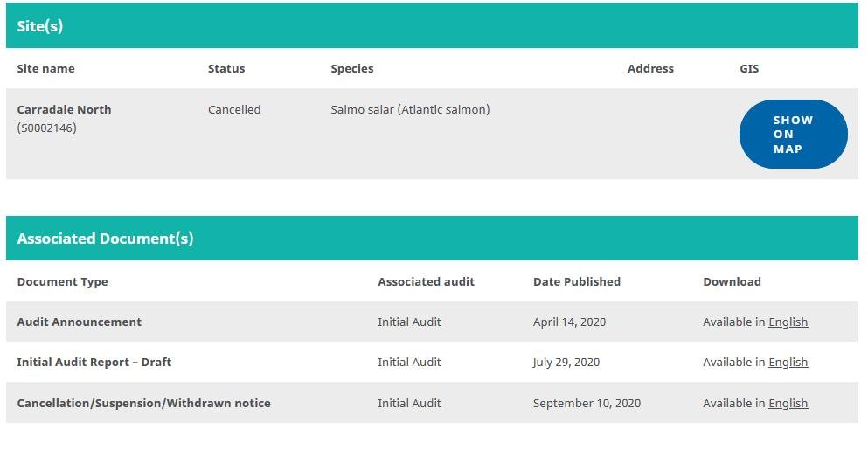Click the September 10, 2020 date
The image size is (868, 450).
(x=587, y=404)
